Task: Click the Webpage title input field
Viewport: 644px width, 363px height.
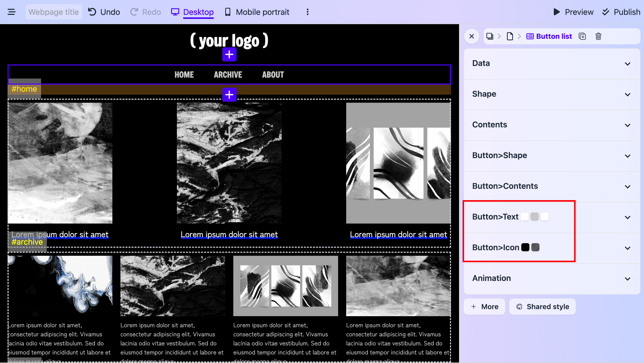Action: pyautogui.click(x=54, y=12)
